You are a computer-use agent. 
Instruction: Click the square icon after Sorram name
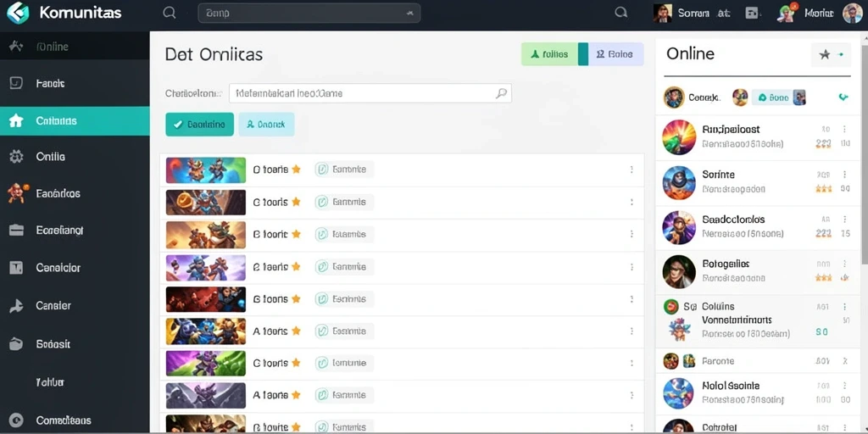click(x=752, y=14)
